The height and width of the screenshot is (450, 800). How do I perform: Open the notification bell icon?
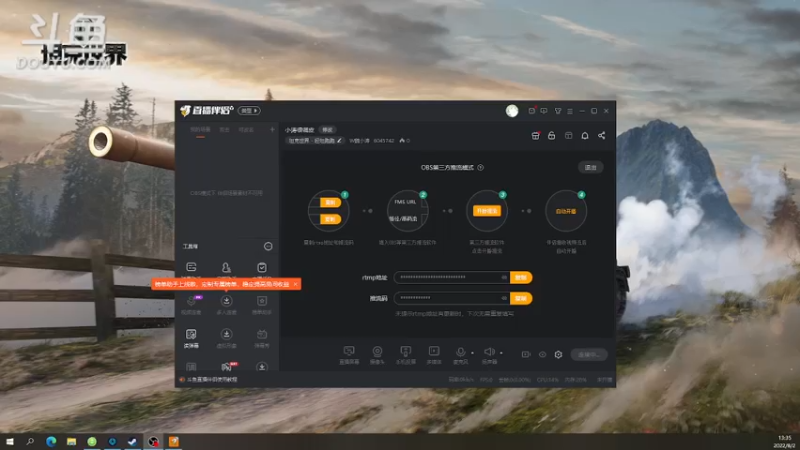click(x=585, y=136)
